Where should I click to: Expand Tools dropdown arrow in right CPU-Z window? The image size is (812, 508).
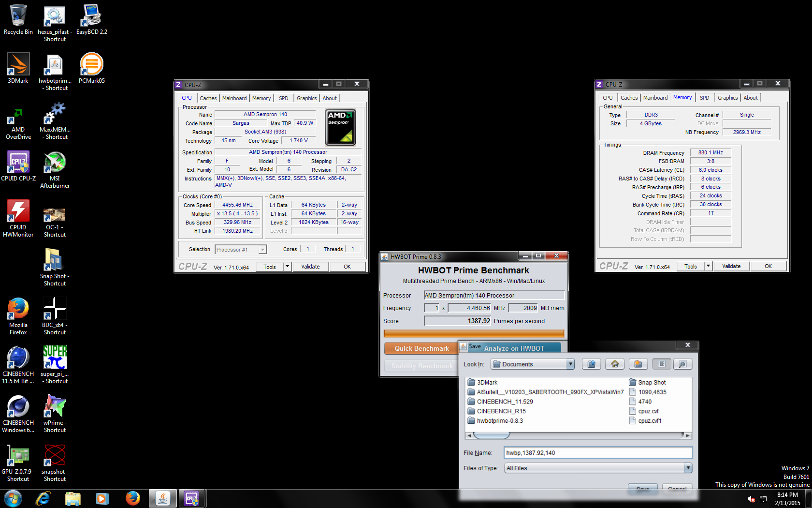coord(708,266)
